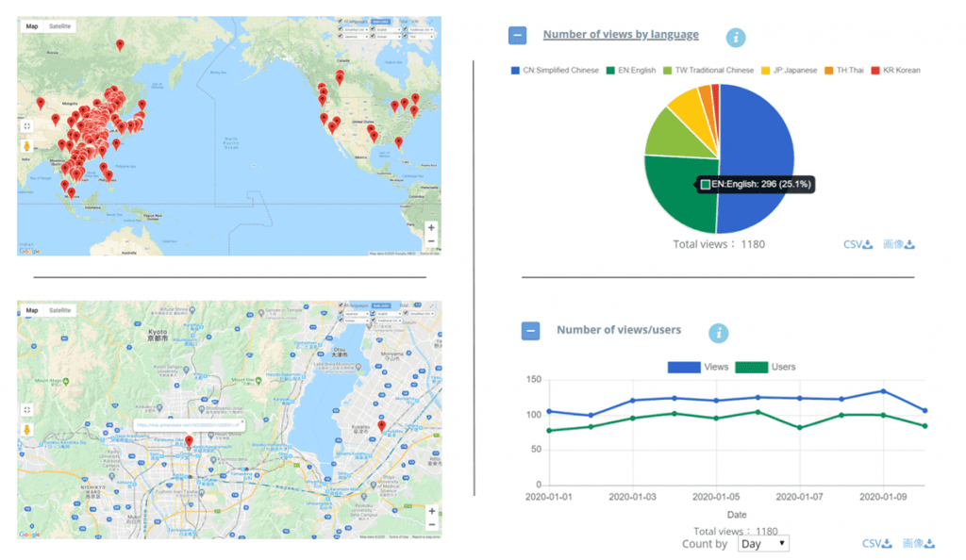Toggle All languages checkbox on world map

point(341,21)
